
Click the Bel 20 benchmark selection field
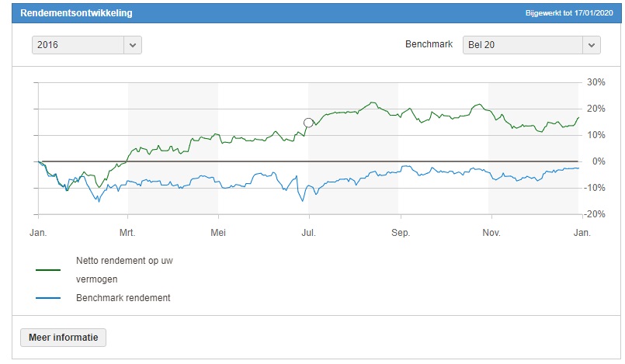pos(522,45)
